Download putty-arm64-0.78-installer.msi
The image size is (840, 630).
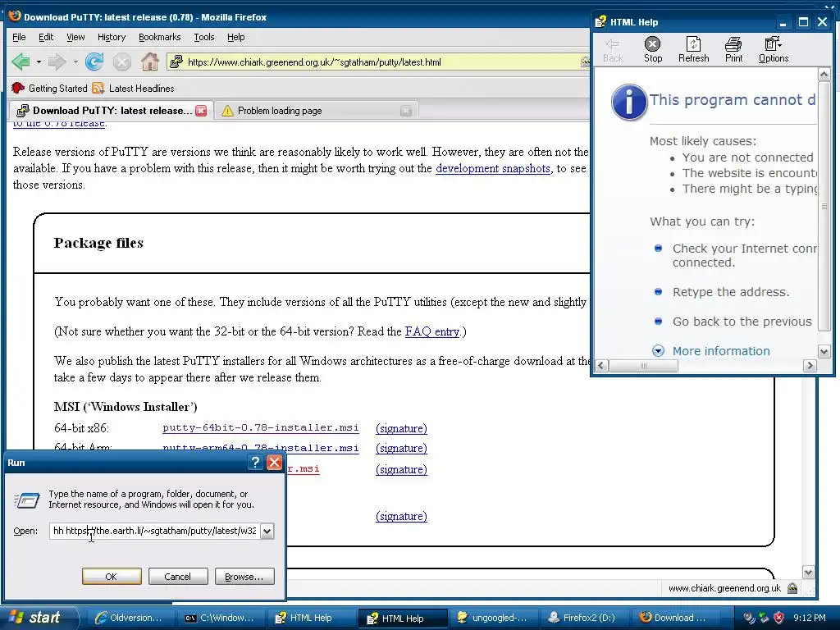point(260,449)
